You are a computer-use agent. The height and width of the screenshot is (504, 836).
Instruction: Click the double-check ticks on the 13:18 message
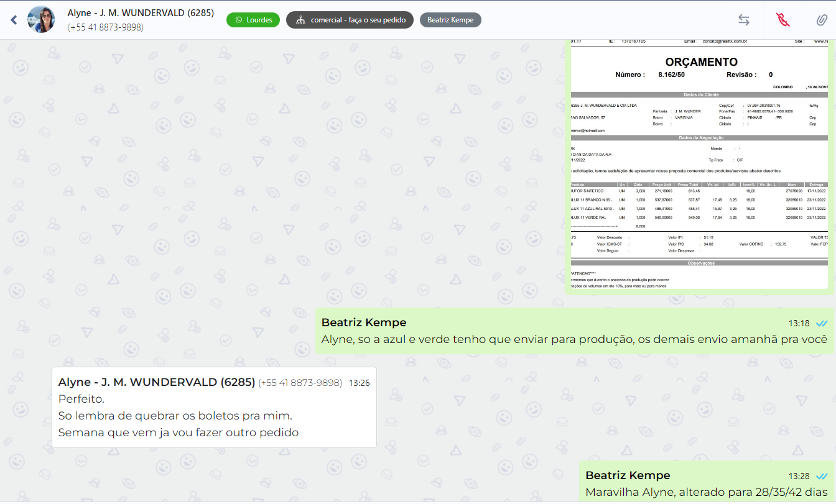(x=822, y=323)
